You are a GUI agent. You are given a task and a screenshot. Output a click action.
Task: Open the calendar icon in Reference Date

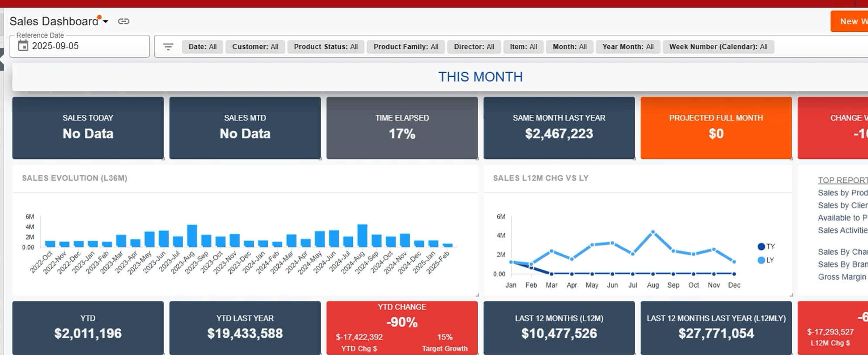(x=23, y=46)
